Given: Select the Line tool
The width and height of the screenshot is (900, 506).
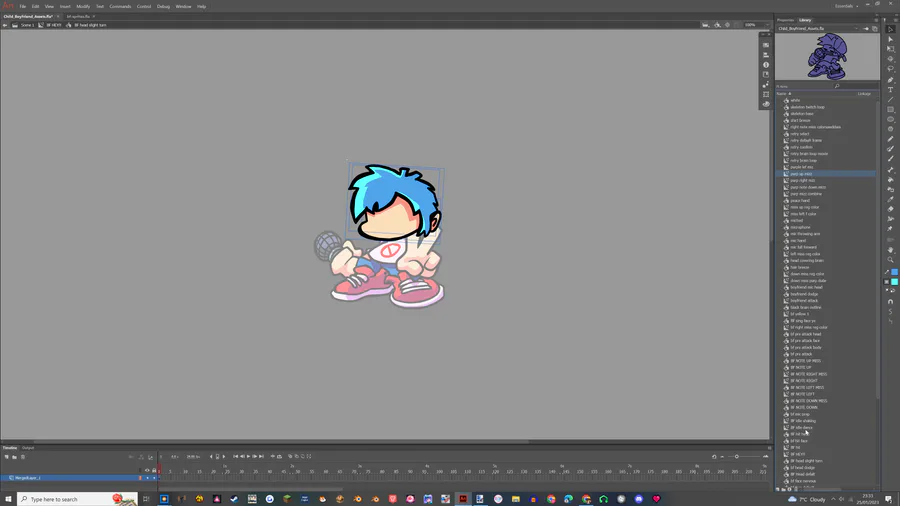Looking at the screenshot, I should [890, 99].
